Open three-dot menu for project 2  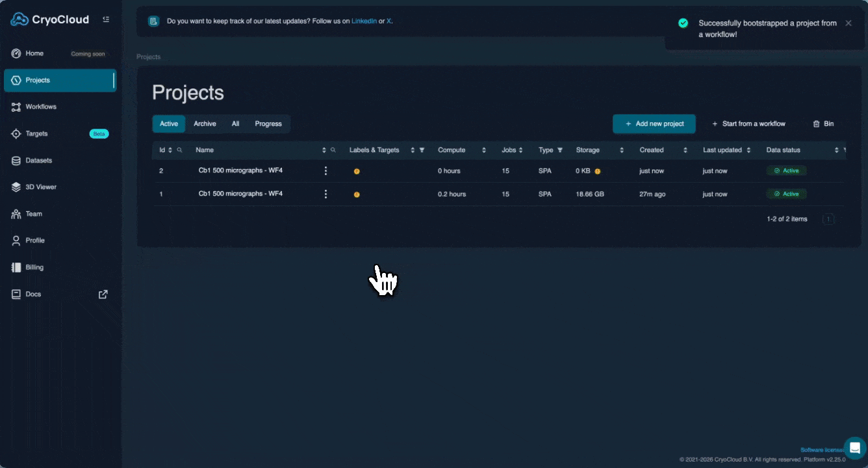point(325,171)
